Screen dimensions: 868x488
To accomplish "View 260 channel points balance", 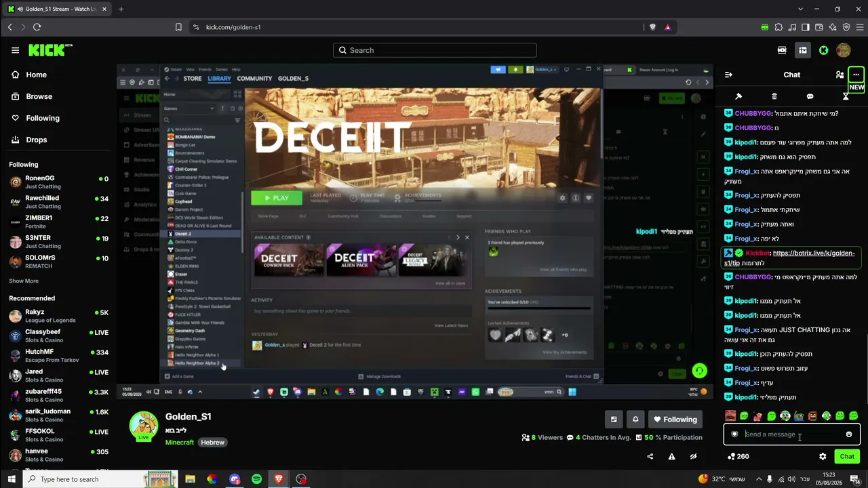I will 738,457.
